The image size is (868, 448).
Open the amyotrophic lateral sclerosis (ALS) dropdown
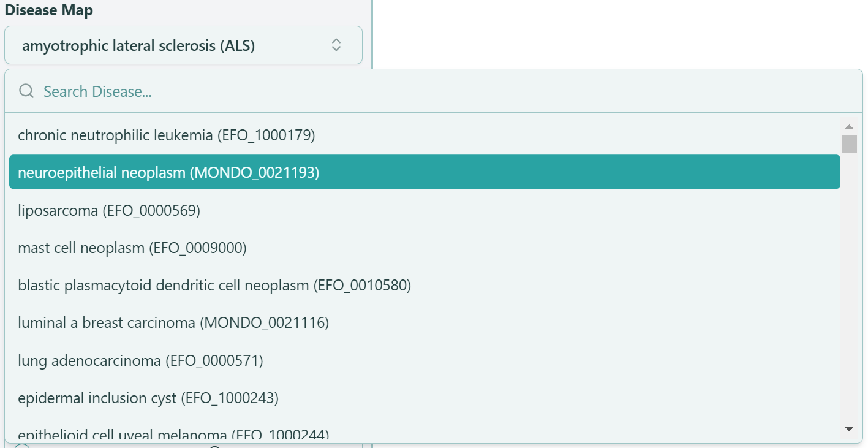click(183, 45)
